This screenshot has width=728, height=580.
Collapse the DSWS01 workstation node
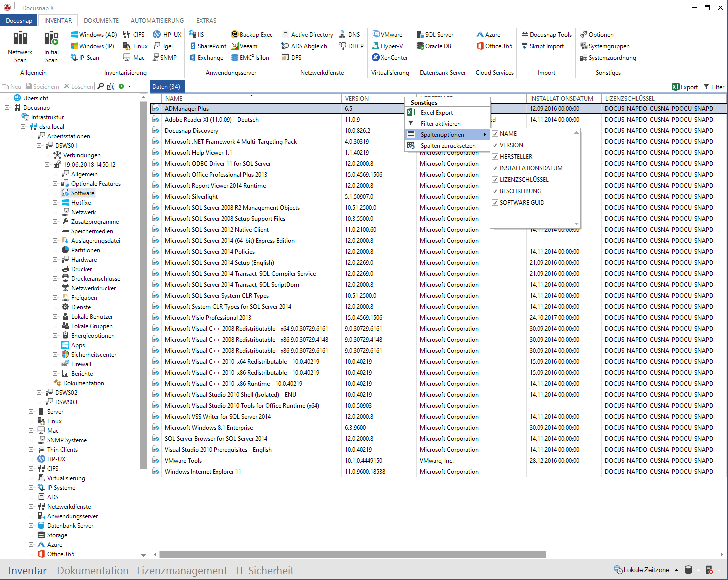[39, 146]
